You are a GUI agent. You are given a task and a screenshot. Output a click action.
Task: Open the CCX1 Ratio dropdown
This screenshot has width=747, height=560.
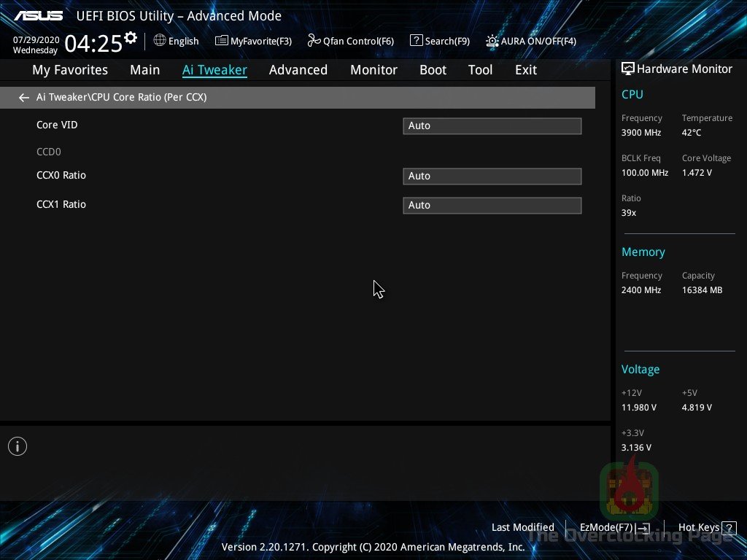coord(492,205)
